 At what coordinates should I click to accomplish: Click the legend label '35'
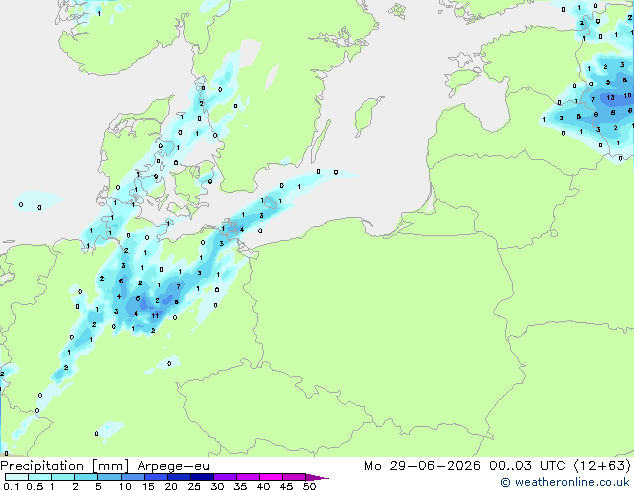(240, 486)
